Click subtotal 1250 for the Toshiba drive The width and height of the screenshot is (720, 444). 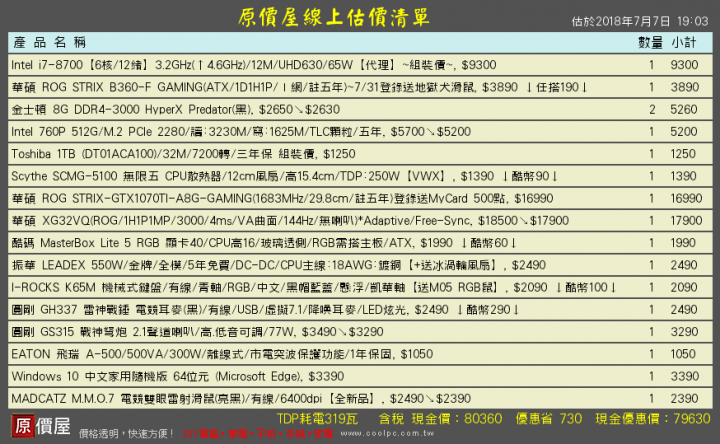click(683, 154)
